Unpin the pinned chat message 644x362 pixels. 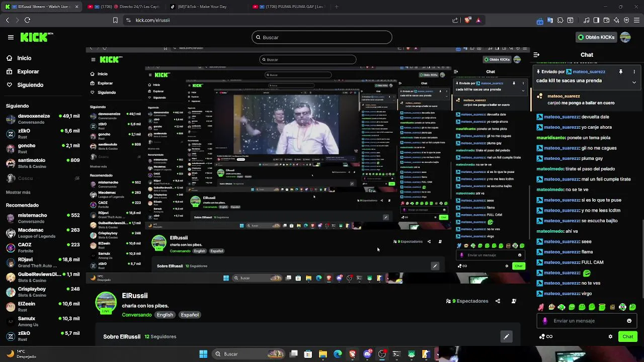tap(621, 71)
